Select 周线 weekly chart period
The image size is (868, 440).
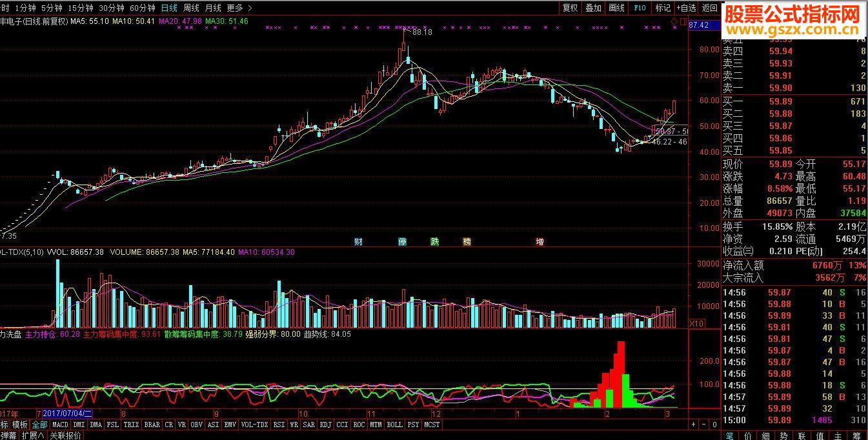pos(191,8)
